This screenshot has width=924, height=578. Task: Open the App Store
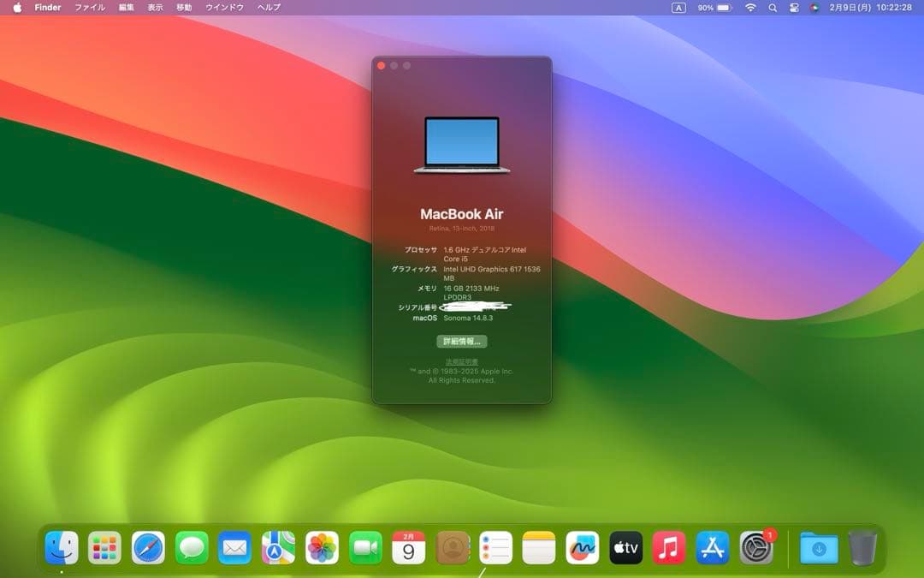[x=714, y=545]
